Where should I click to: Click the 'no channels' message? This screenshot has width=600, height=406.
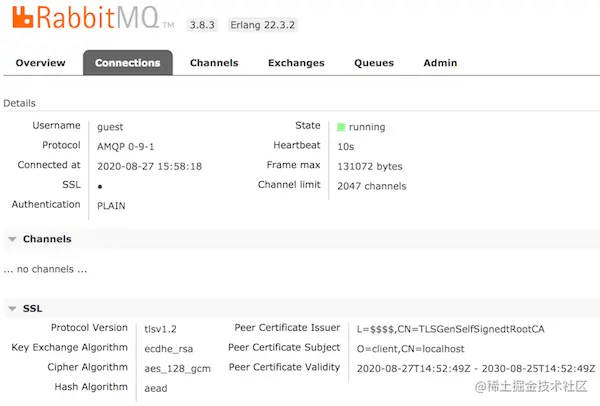(x=45, y=269)
